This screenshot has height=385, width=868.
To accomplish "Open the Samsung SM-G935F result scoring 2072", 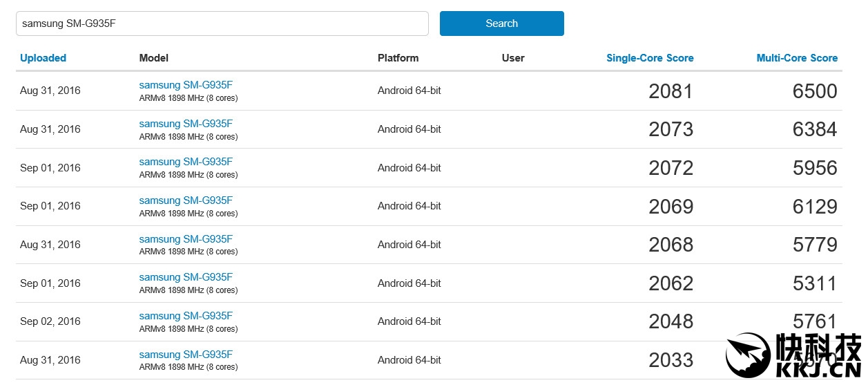I will tap(186, 162).
